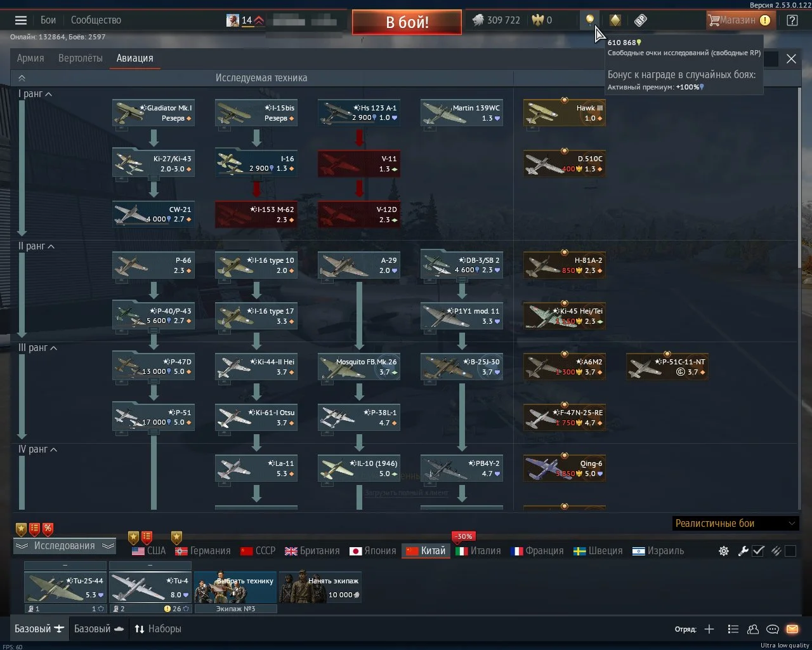
Task: Select the Gladiator Mk.I reserve aircraft card
Action: pyautogui.click(x=154, y=113)
